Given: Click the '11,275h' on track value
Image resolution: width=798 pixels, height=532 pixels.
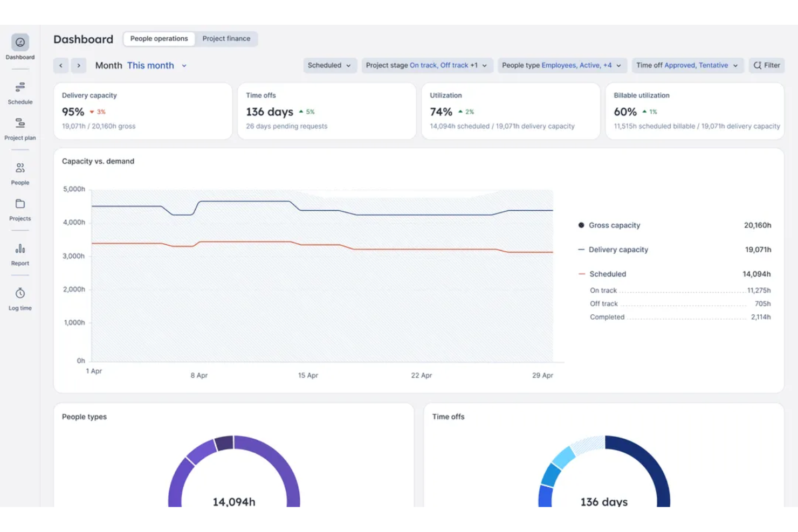Looking at the screenshot, I should 759,291.
